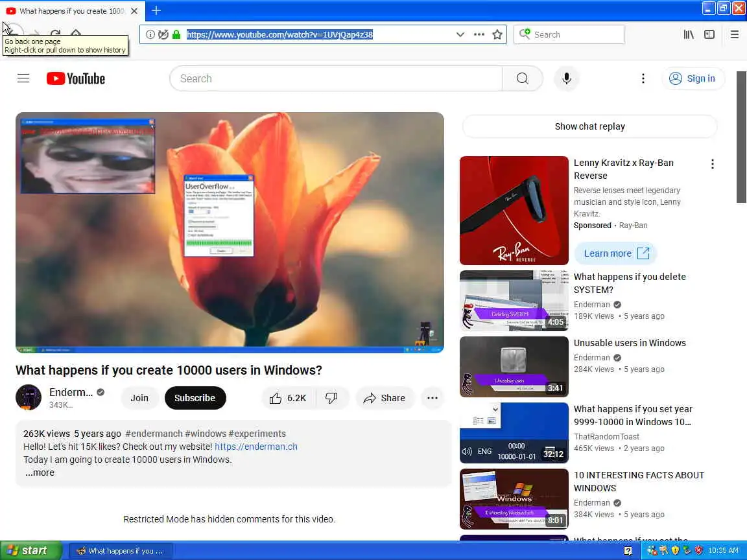Click the Sign in button
Screen dimensions: 747x560
(693, 78)
